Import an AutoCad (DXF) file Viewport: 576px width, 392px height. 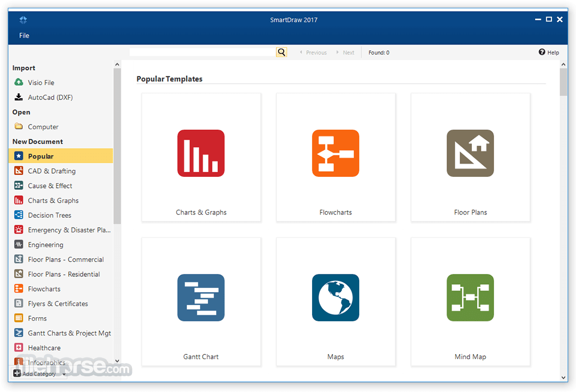[x=61, y=97]
